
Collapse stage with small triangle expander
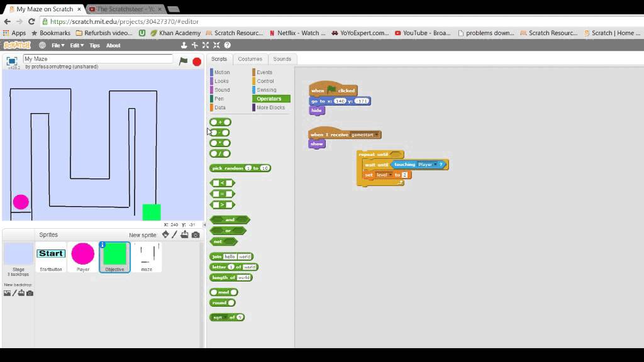click(x=204, y=224)
